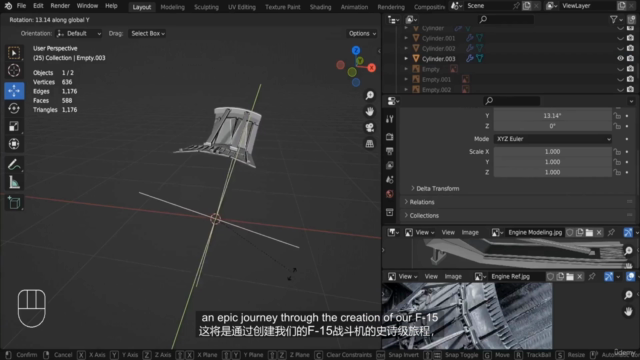Select the Scale tool

coord(14,127)
